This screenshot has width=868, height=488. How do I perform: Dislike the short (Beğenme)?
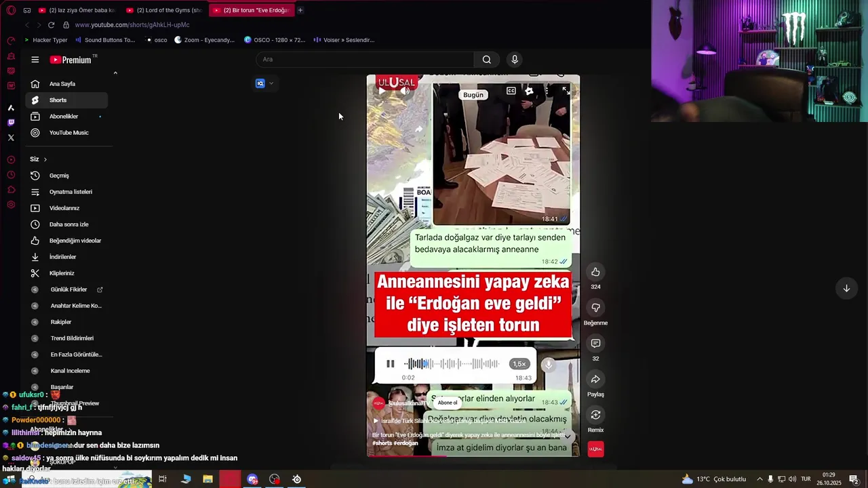pos(595,308)
